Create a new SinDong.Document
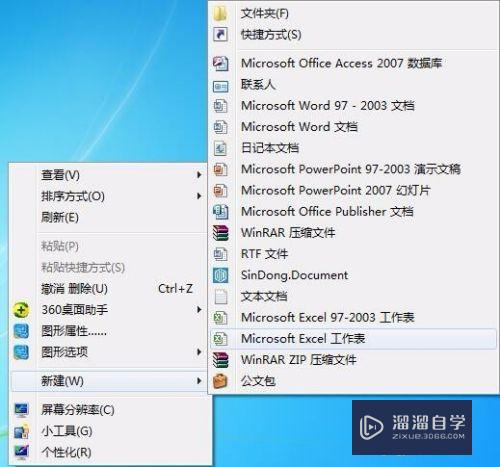 point(353,275)
